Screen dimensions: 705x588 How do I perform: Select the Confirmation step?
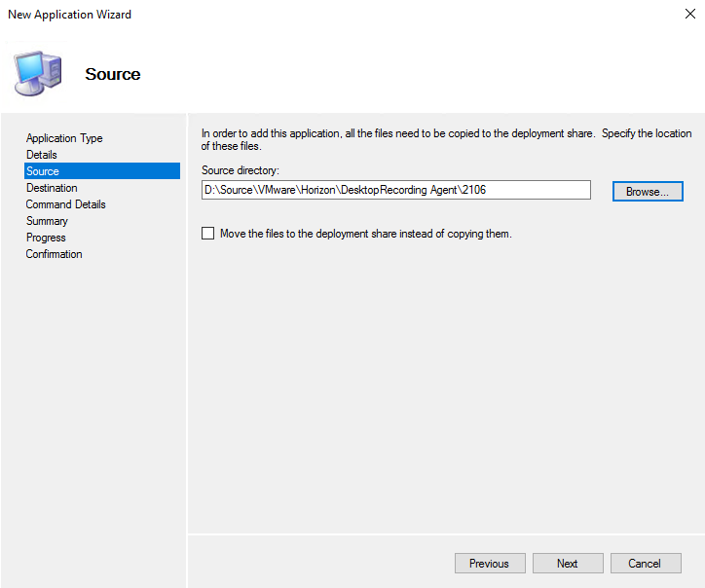point(55,254)
